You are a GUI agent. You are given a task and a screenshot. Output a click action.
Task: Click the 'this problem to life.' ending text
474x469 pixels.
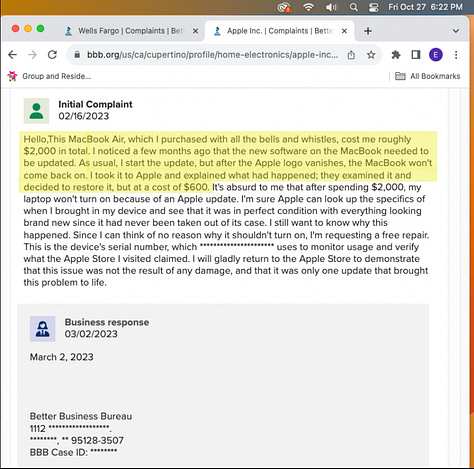coord(65,283)
